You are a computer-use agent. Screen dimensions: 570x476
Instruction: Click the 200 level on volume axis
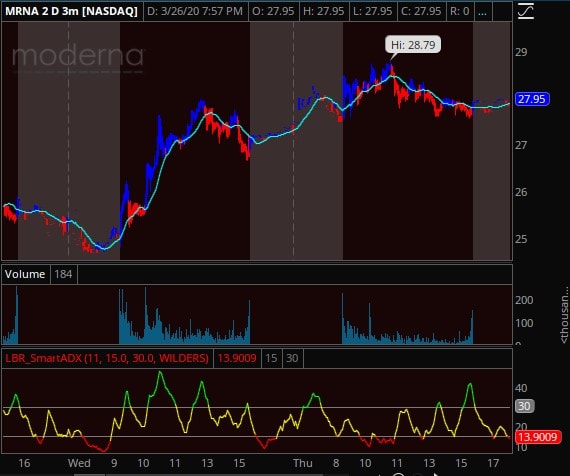(524, 300)
